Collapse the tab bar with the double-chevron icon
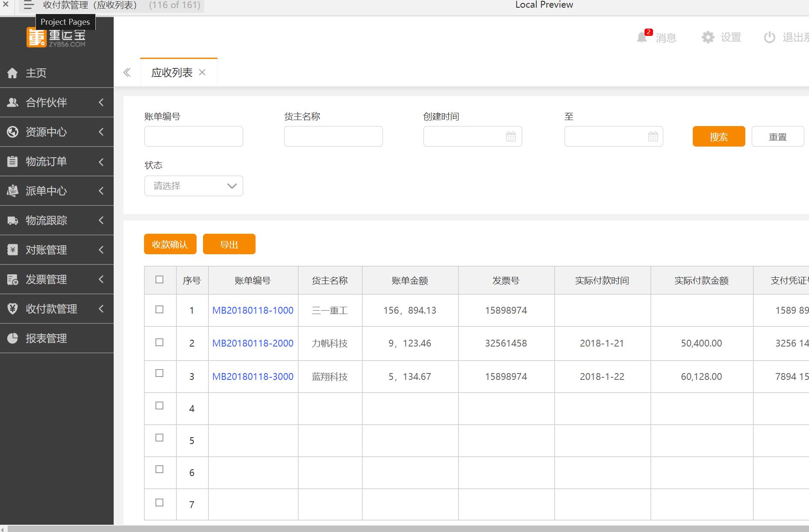The image size is (809, 532). (x=127, y=72)
